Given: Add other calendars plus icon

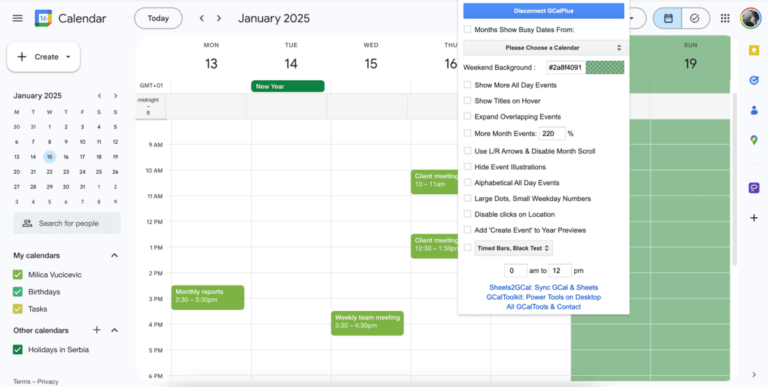Looking at the screenshot, I should click(97, 330).
